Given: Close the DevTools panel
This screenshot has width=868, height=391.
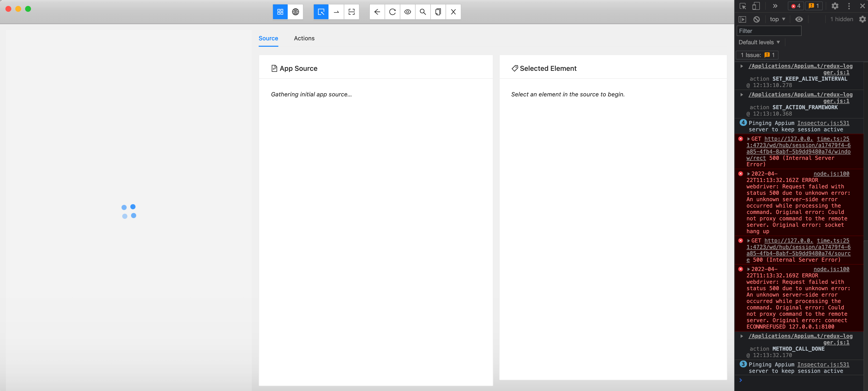Looking at the screenshot, I should (x=862, y=6).
